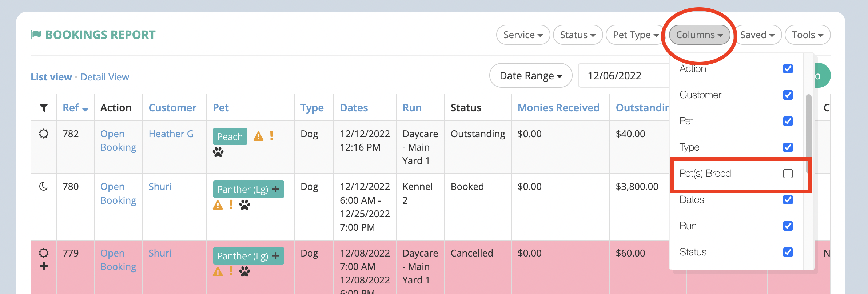Click the filter funnel icon in table header
This screenshot has width=868, height=294.
point(44,108)
